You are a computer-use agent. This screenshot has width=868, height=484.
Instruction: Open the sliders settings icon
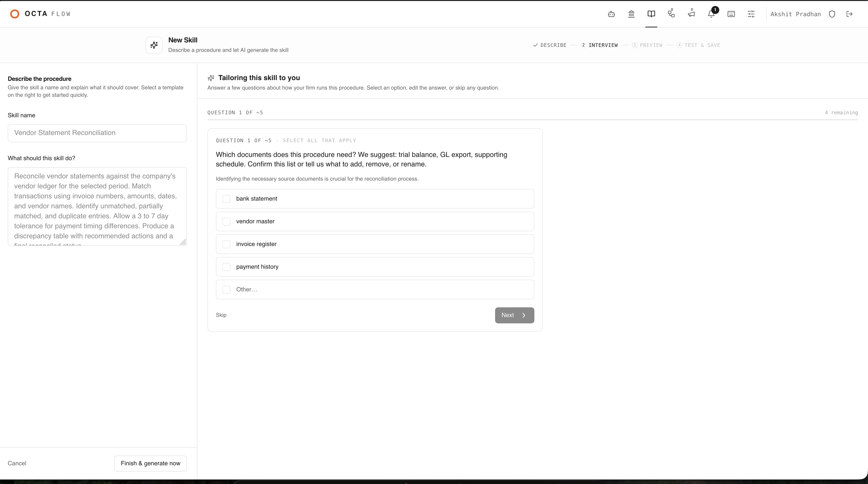pyautogui.click(x=751, y=14)
